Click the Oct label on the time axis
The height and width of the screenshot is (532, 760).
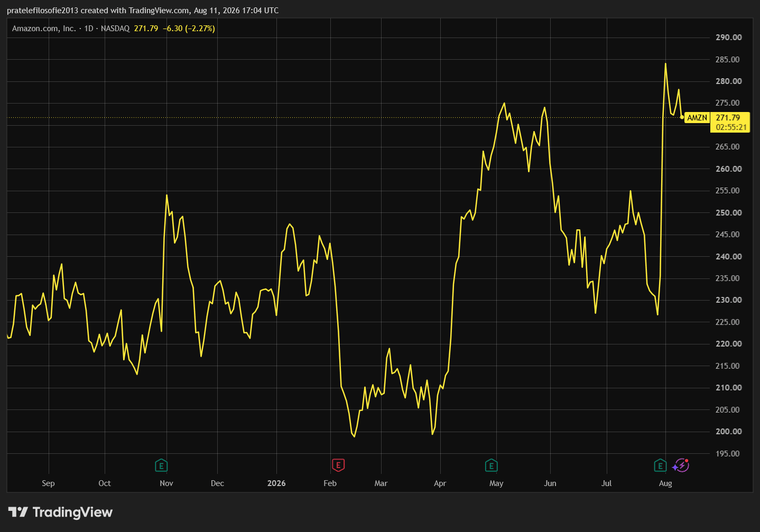(105, 483)
